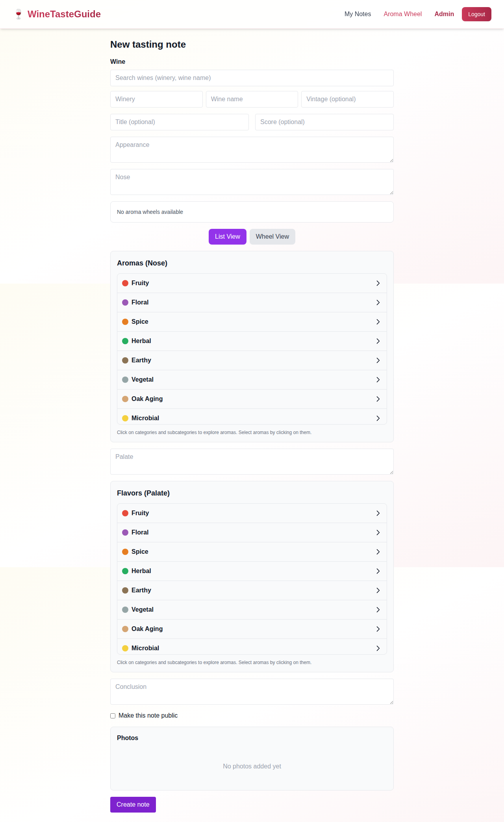Navigate to the Aroma Wheel section
Viewport: 504px width, 822px height.
[x=402, y=14]
